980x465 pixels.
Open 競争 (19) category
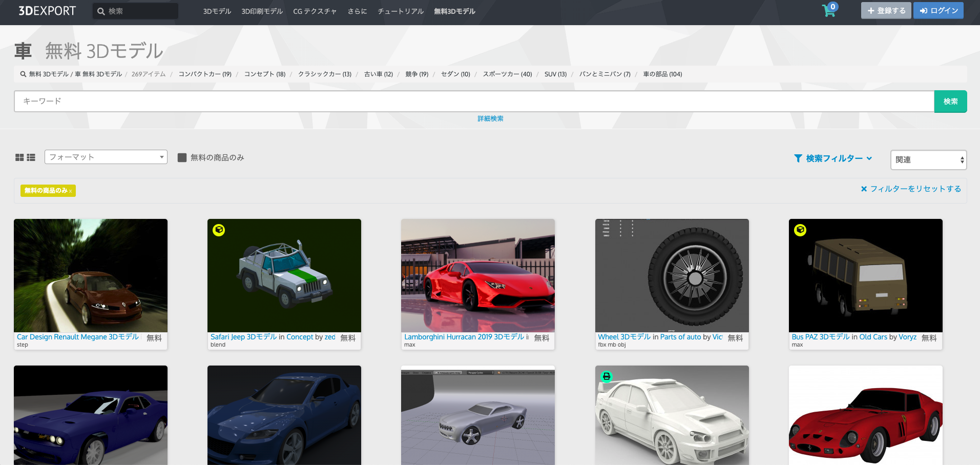(417, 74)
